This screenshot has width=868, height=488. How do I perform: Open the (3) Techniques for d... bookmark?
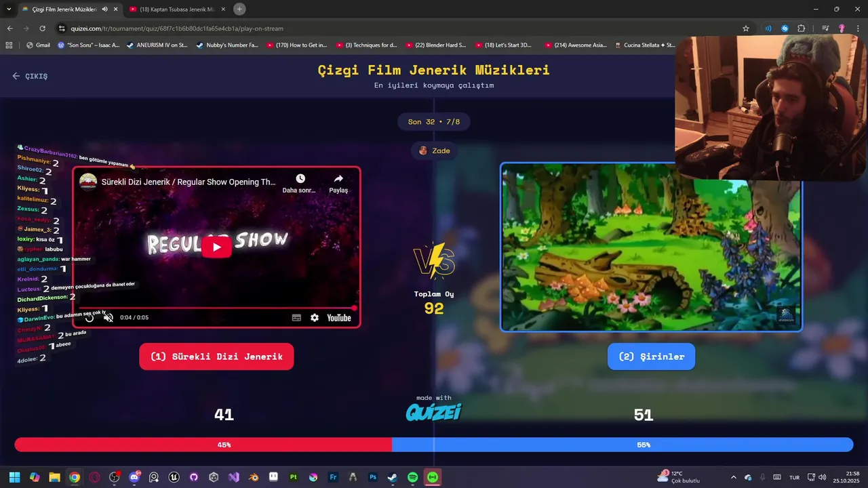click(366, 45)
